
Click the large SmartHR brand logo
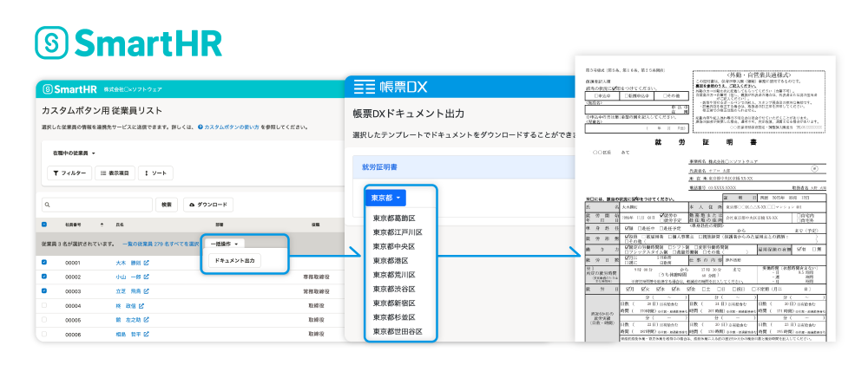click(x=128, y=42)
